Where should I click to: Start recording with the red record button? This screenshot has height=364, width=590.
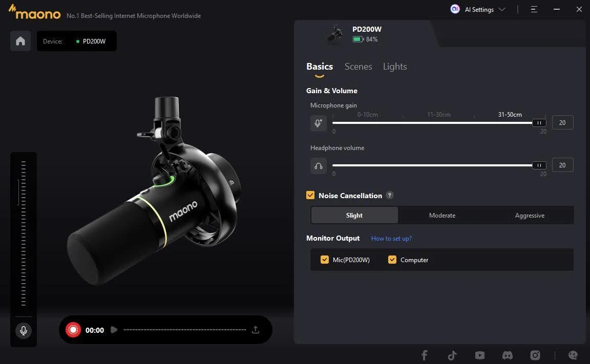point(73,330)
